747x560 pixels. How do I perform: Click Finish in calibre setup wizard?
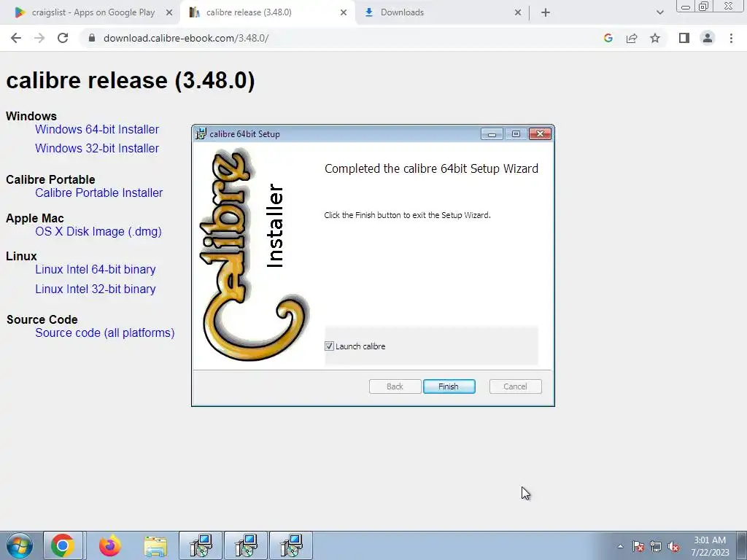449,386
